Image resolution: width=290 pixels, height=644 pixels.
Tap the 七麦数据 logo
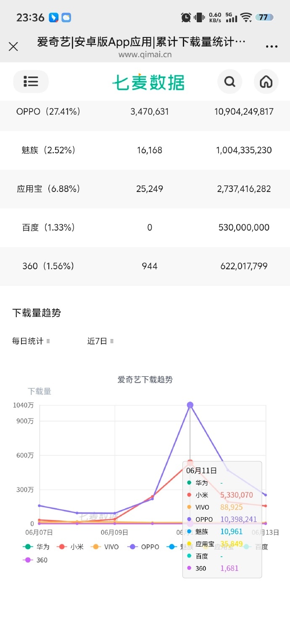pos(148,82)
